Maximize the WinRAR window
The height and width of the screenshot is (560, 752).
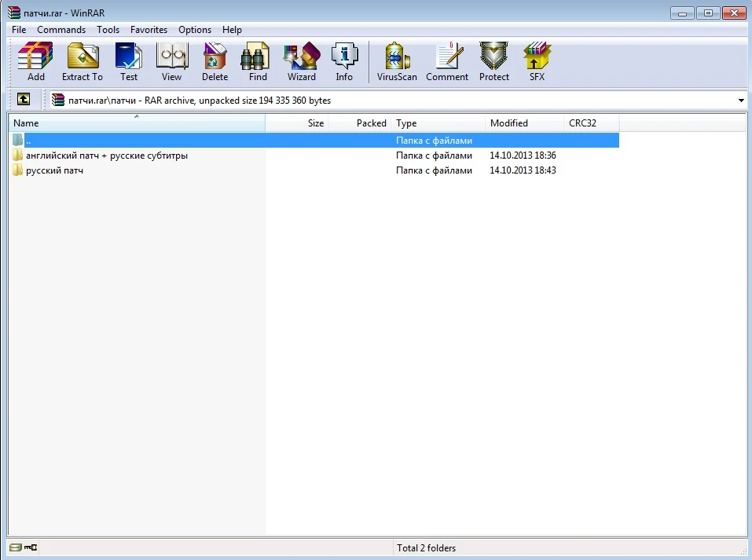click(x=708, y=13)
